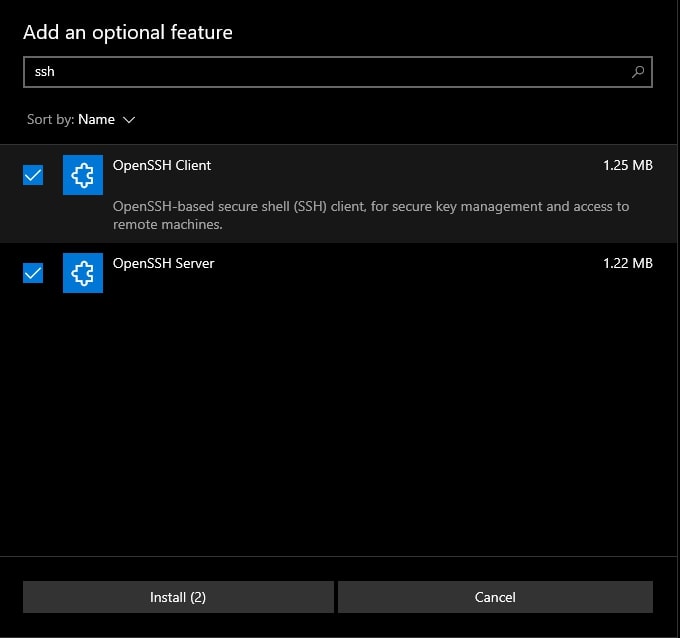680x638 pixels.
Task: Click the Install (2) button
Action: [178, 597]
